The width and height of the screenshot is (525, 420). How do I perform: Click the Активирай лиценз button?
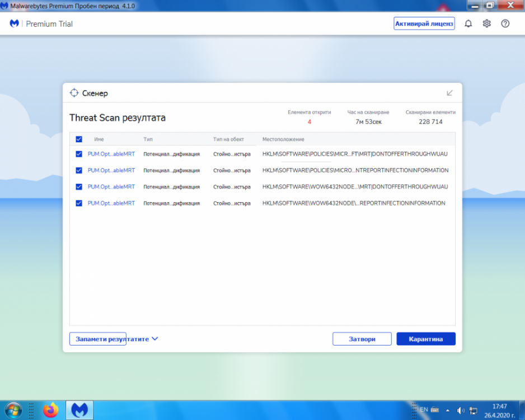click(424, 24)
